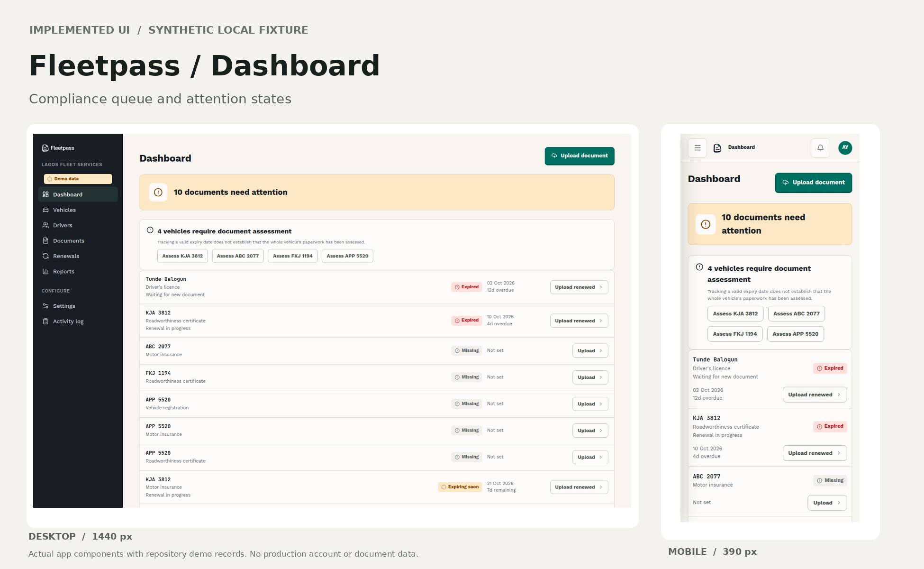Image resolution: width=924 pixels, height=569 pixels.
Task: Click Upload renewed for KJA 3812 Roadworthiness on desktop
Action: pos(579,321)
